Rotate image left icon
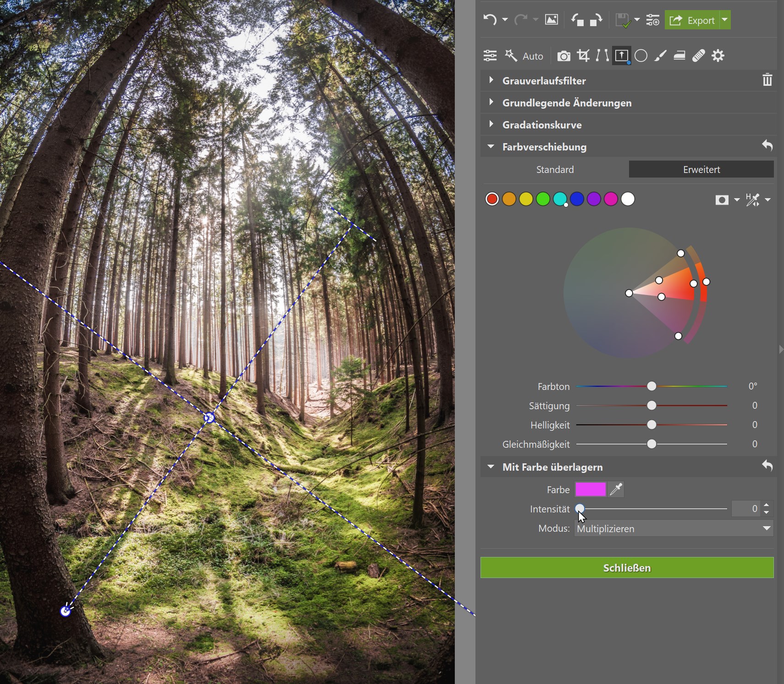 pos(577,20)
